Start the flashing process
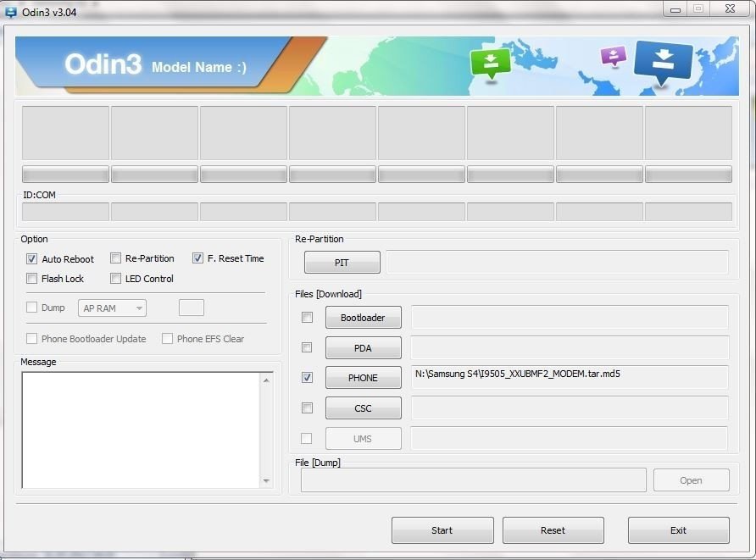This screenshot has width=756, height=560. click(442, 530)
